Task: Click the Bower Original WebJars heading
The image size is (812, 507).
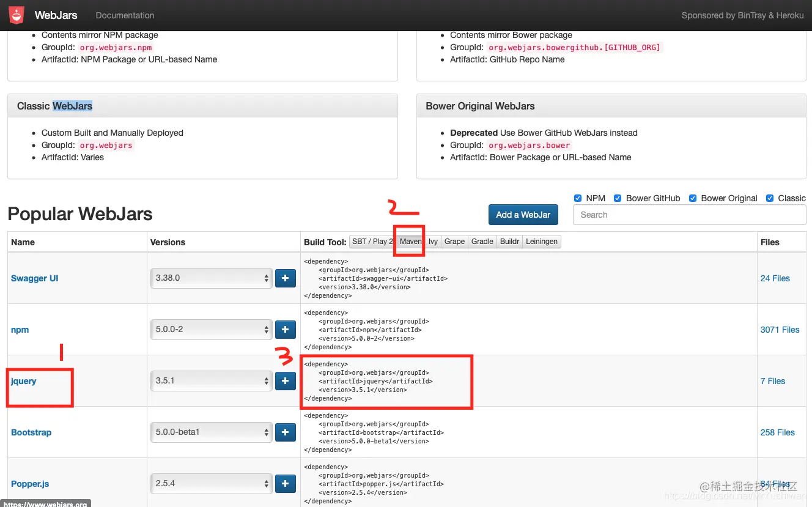Action: pyautogui.click(x=480, y=106)
